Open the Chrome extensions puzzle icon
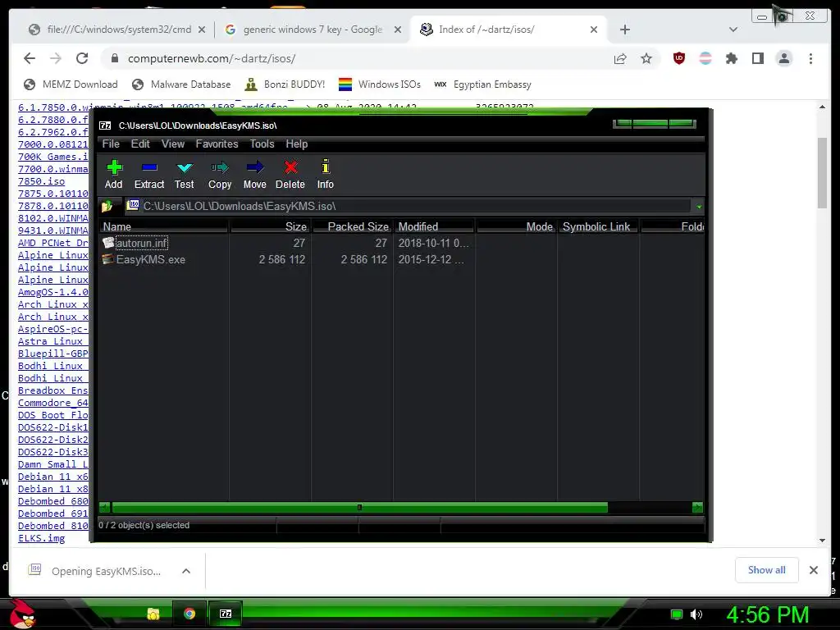Screen dimensions: 840x630 pos(731,58)
